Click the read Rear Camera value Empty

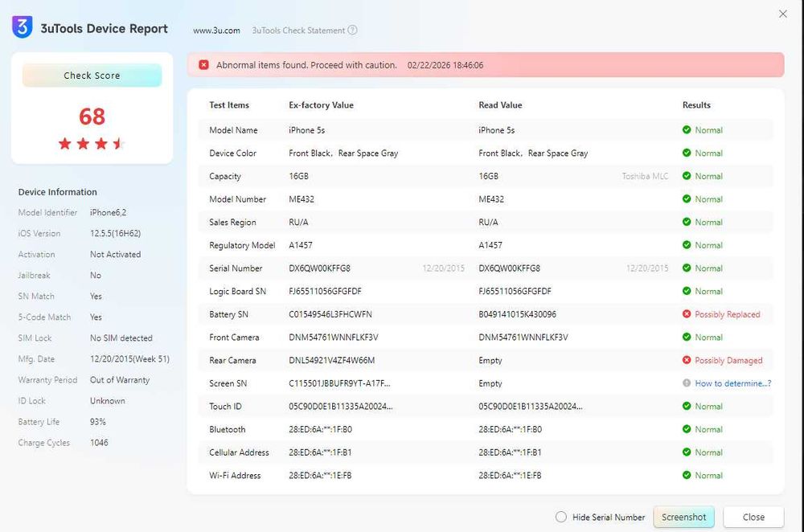pos(490,360)
